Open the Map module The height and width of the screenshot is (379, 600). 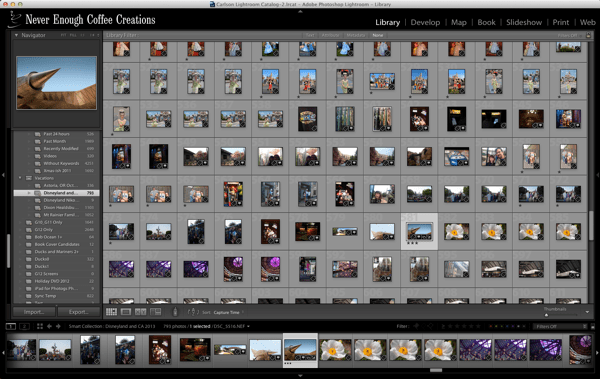click(458, 23)
